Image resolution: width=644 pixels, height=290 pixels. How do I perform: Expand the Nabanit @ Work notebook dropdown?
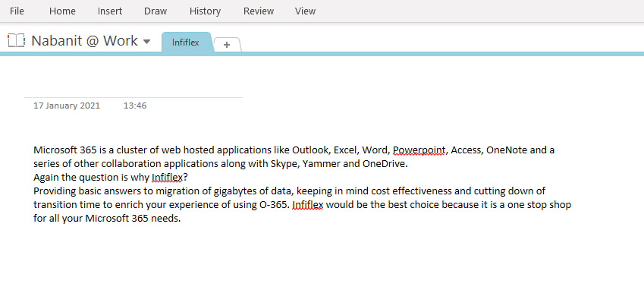[x=146, y=42]
